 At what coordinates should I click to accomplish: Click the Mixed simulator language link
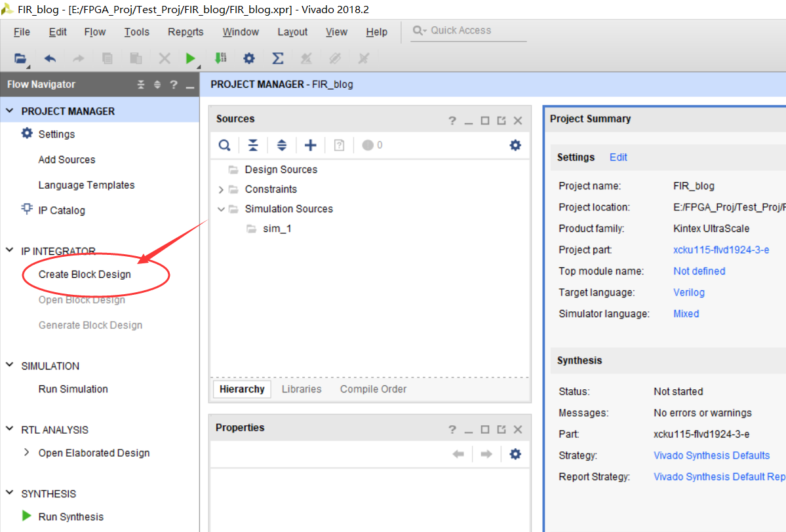[x=686, y=314]
